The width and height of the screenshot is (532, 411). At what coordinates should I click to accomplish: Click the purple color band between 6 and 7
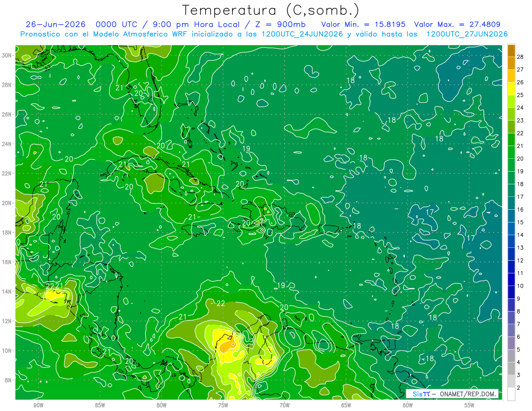point(511,331)
